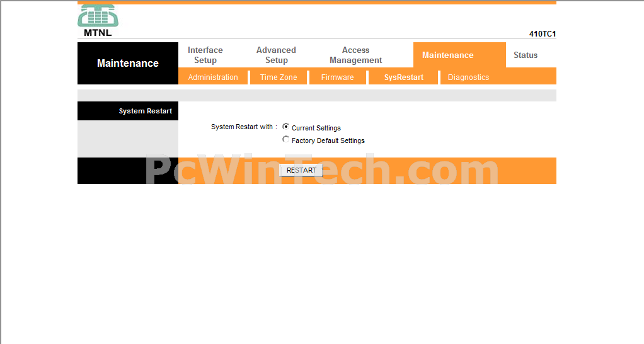644x344 pixels.
Task: Switch to the Access Management tab
Action: (355, 55)
